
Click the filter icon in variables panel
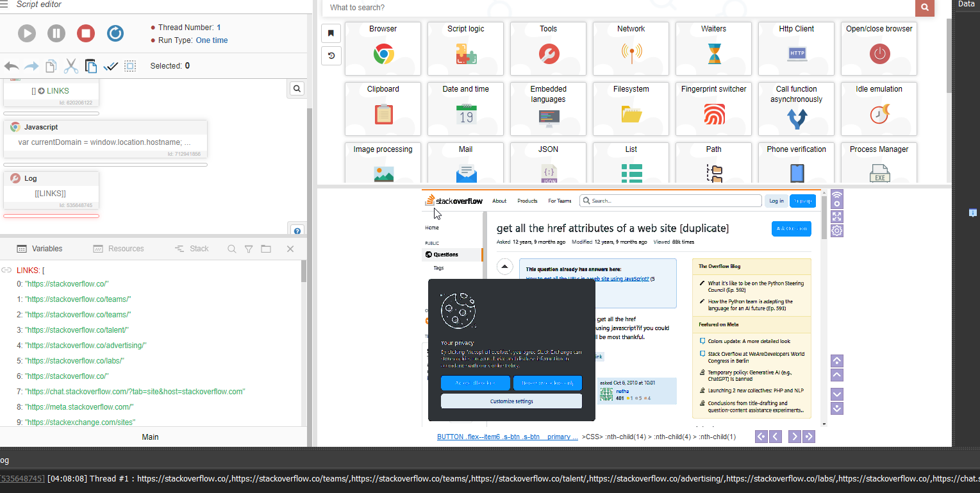tap(249, 249)
